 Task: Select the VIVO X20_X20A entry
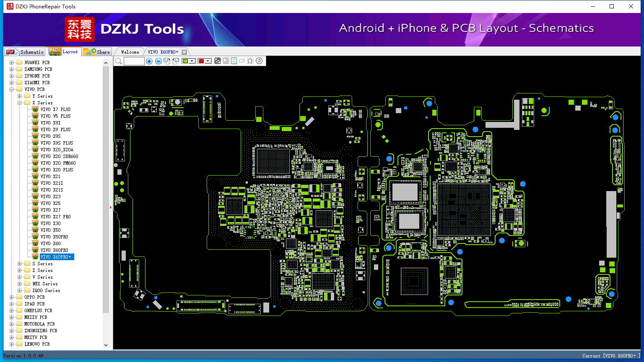(x=57, y=150)
